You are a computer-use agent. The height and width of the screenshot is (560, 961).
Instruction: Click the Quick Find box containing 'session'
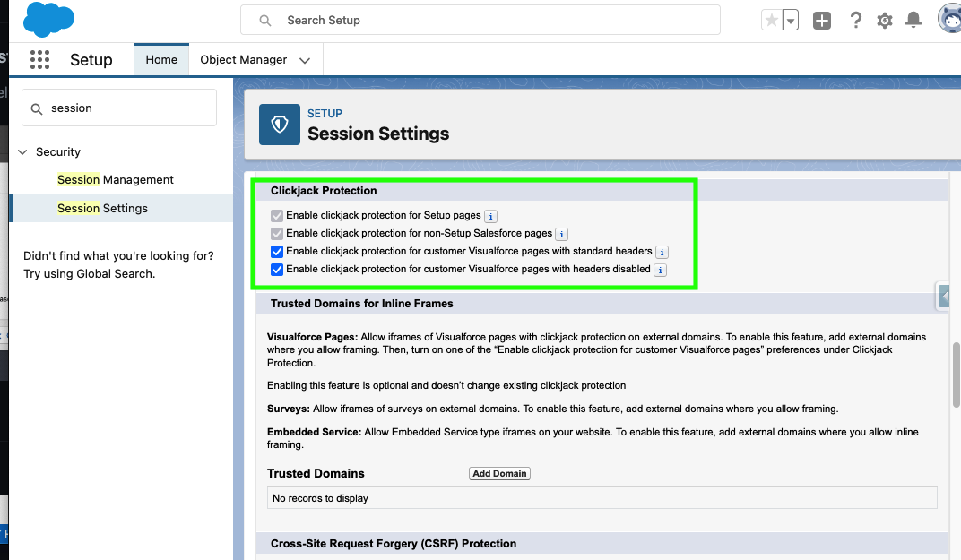click(119, 108)
